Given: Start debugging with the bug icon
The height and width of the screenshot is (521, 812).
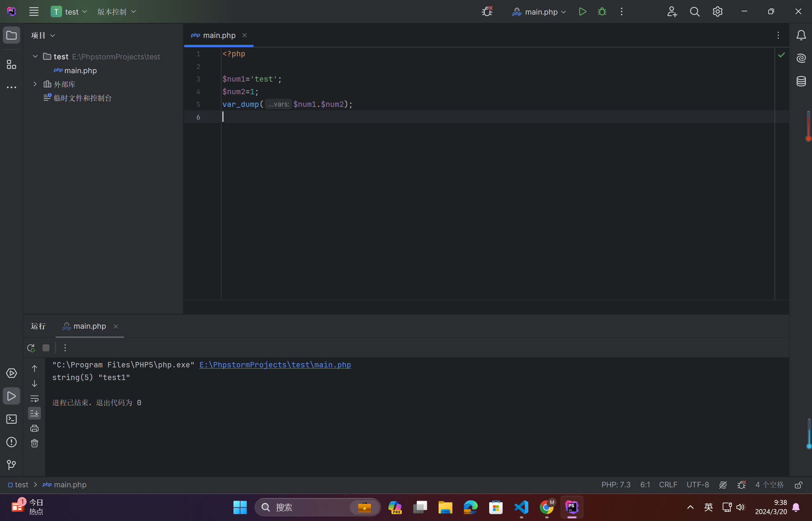Looking at the screenshot, I should coord(602,11).
